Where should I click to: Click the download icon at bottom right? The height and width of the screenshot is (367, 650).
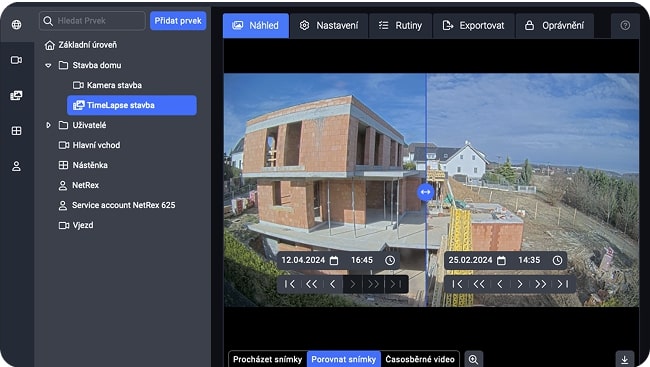pyautogui.click(x=624, y=359)
